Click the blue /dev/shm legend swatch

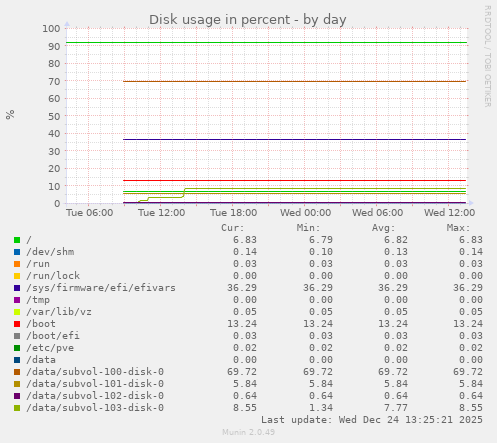click(17, 252)
